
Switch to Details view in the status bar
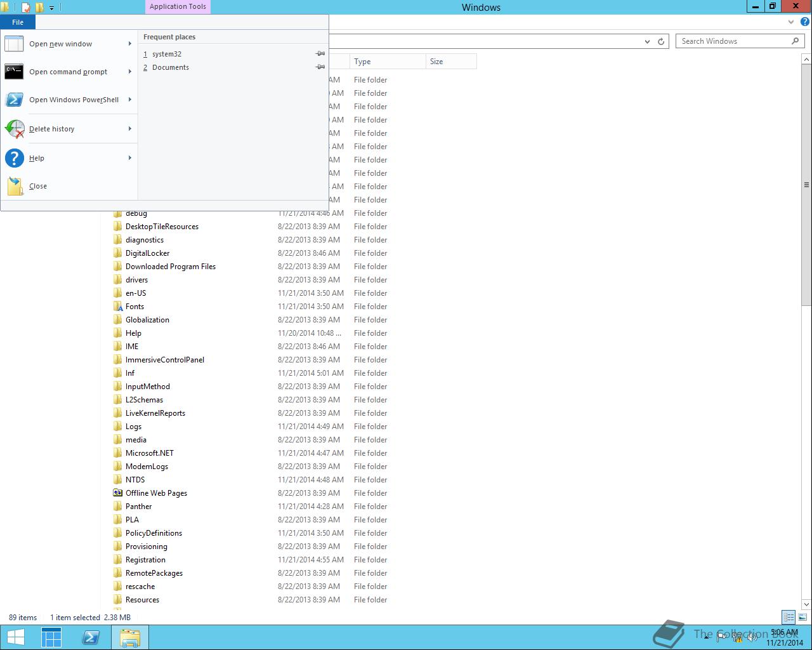click(x=789, y=617)
